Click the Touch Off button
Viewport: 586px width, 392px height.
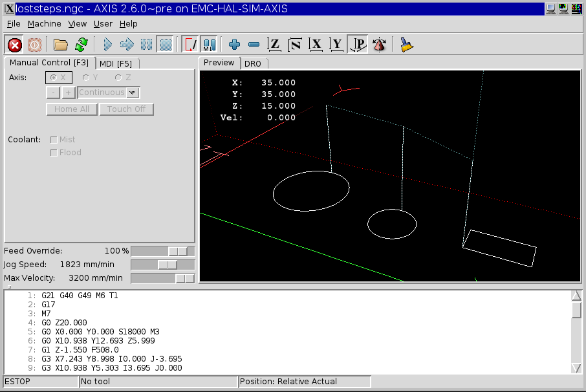tap(126, 109)
